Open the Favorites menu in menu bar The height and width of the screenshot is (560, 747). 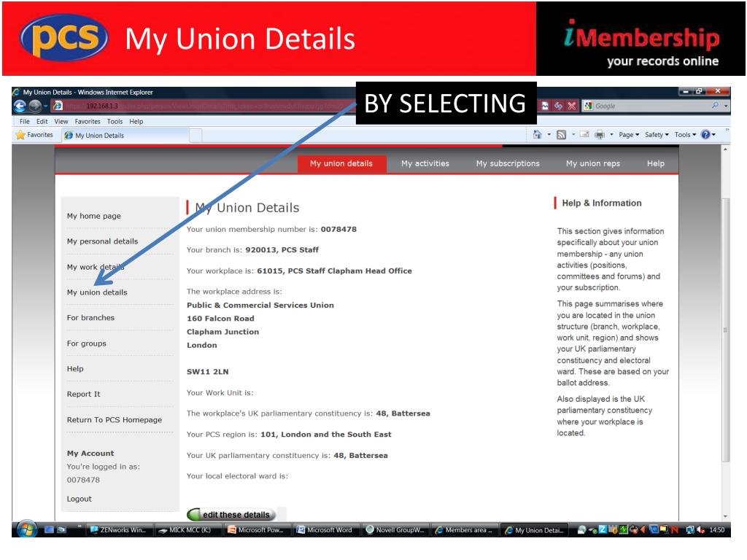88,122
